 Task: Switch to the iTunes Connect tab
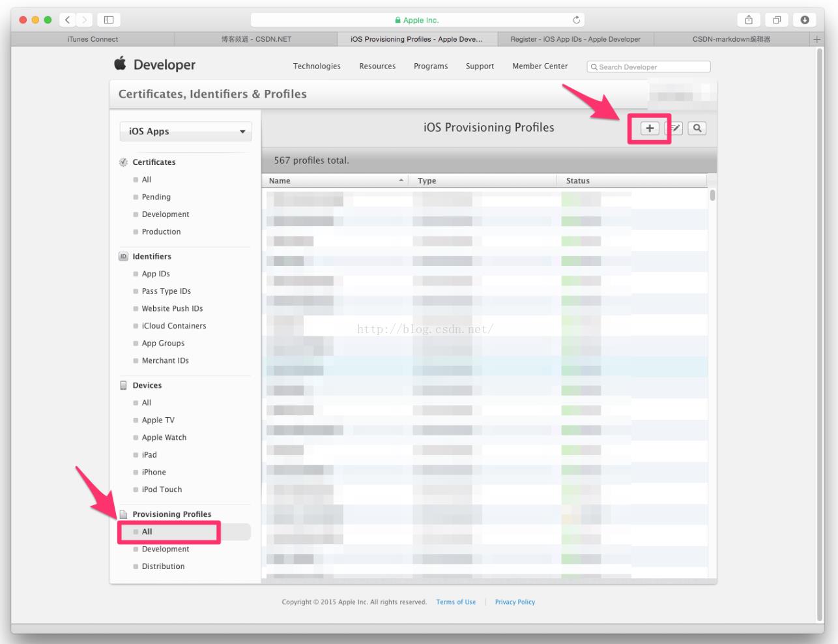point(93,39)
